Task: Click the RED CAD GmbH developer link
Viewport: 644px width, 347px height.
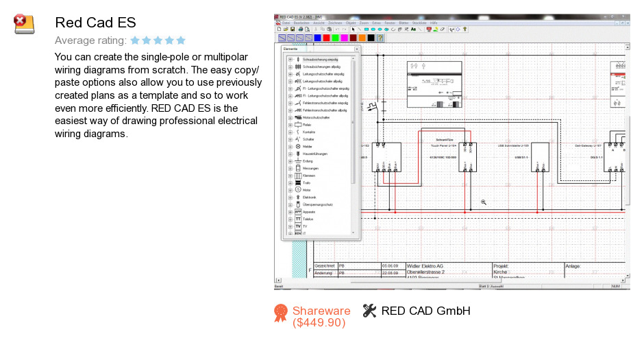Action: coord(426,311)
